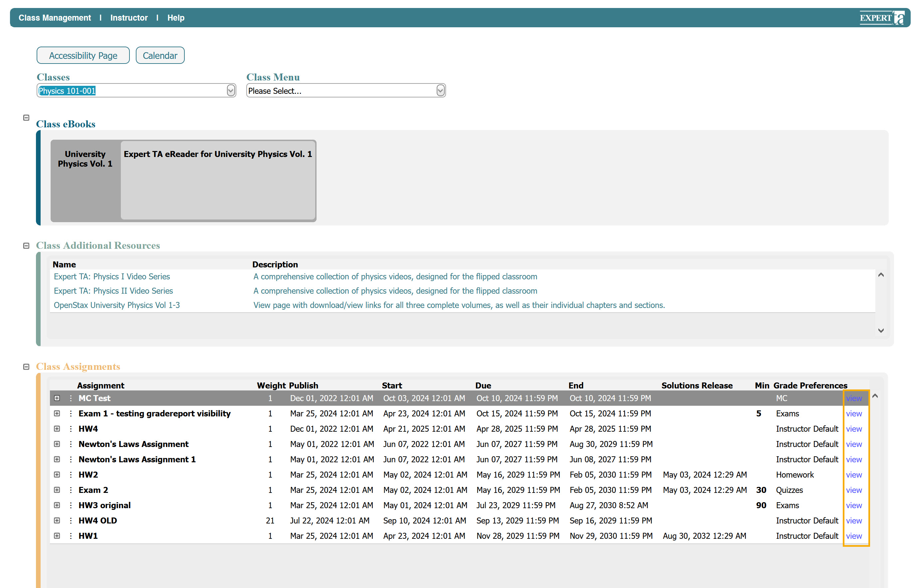Click the drag handle dots beside HW1

(x=71, y=536)
